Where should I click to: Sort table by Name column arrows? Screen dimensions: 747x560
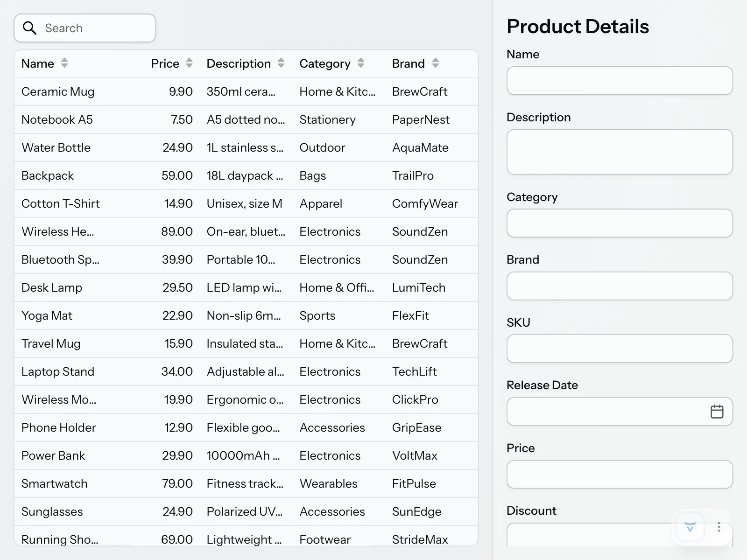pos(64,63)
